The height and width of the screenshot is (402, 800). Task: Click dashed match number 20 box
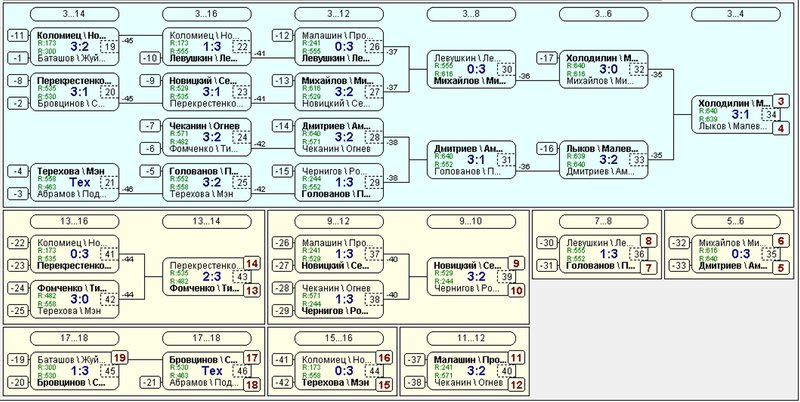[108, 92]
